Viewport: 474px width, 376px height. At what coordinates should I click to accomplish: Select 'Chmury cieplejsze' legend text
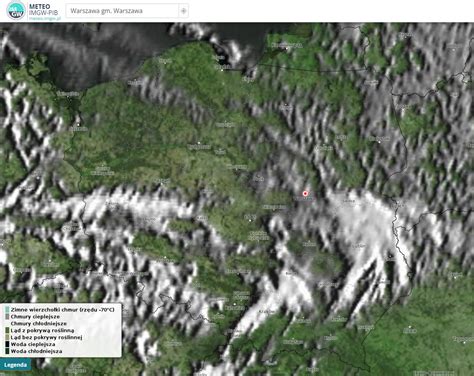[x=35, y=317]
